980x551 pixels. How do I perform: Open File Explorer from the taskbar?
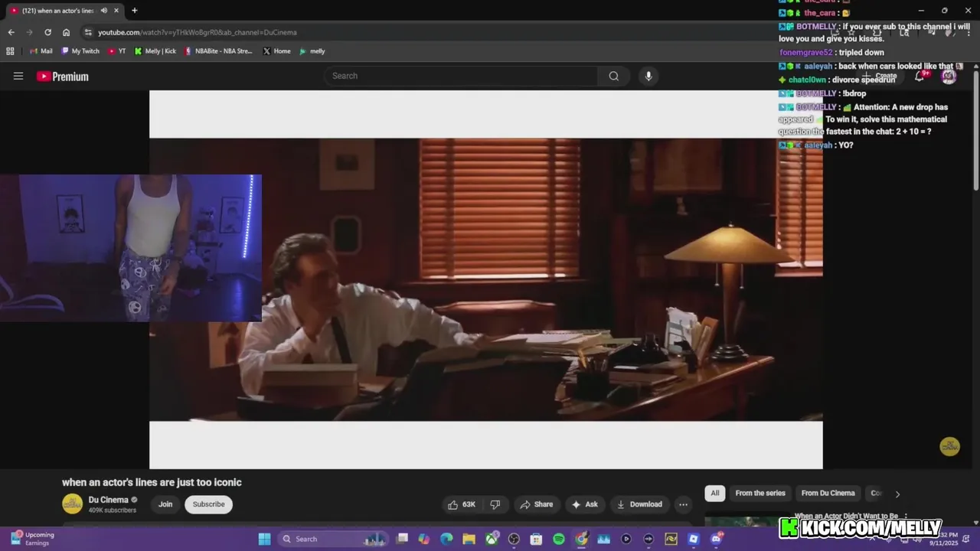click(x=469, y=539)
